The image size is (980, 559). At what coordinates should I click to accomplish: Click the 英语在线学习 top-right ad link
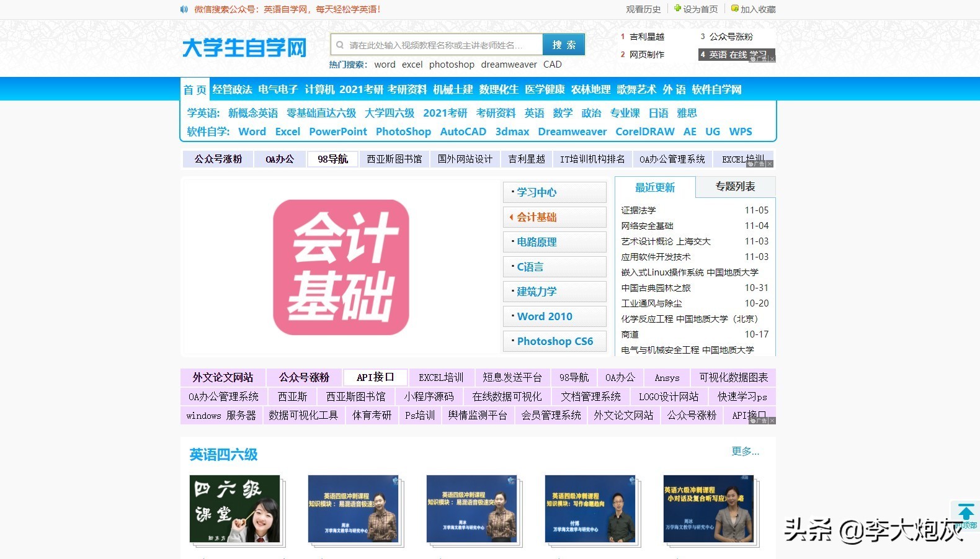737,55
